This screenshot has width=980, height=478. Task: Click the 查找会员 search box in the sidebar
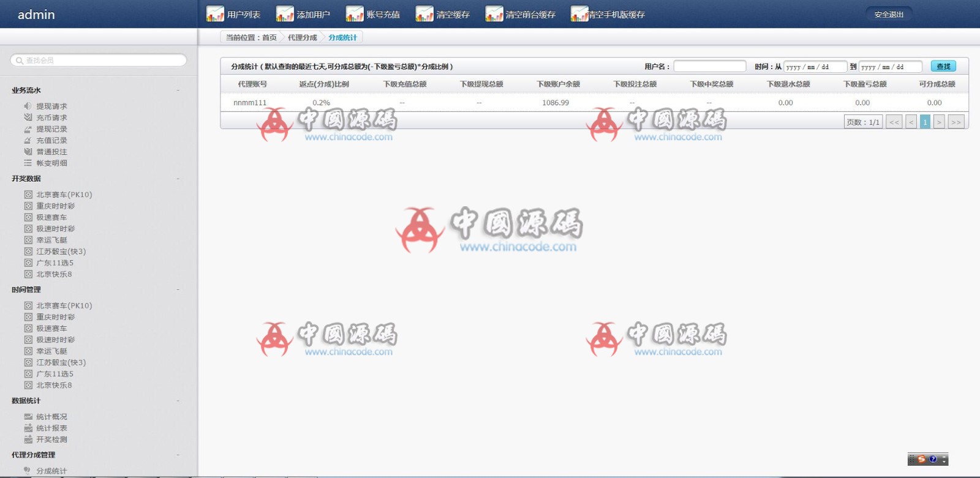(x=99, y=60)
